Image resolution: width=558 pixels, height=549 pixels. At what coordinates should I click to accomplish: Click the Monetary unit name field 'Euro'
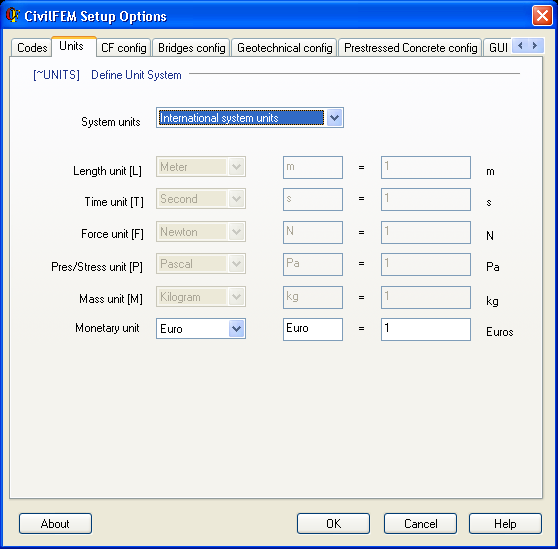313,329
